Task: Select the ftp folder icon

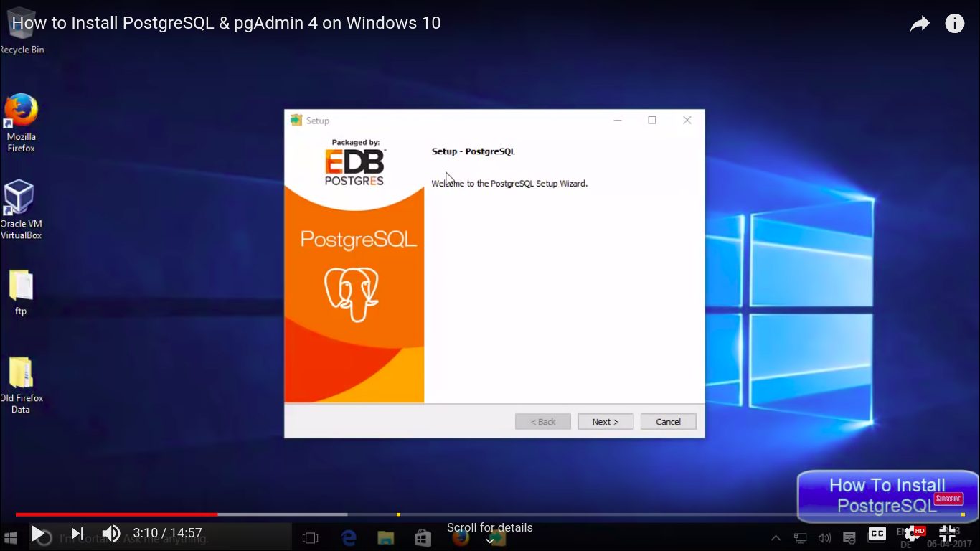Action: click(x=21, y=292)
